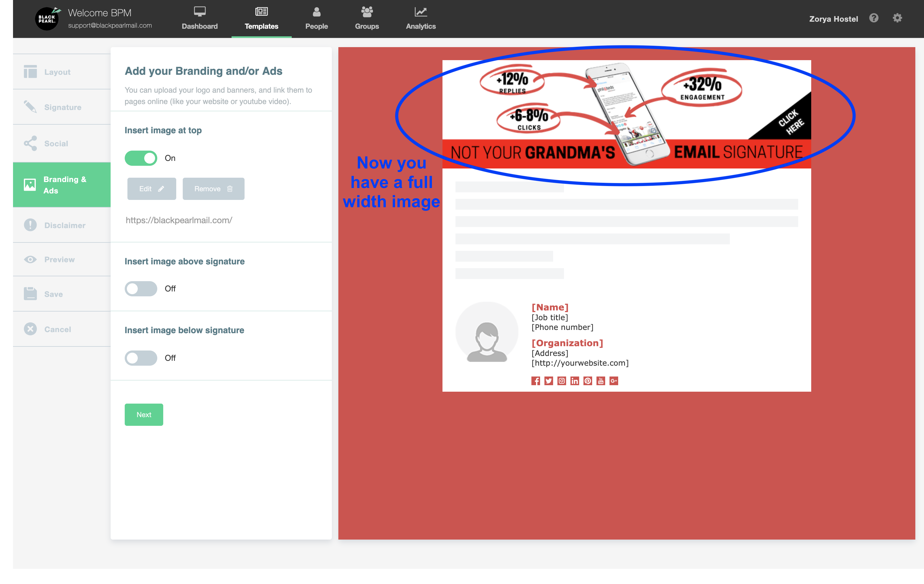Click the green Next button

tap(144, 414)
